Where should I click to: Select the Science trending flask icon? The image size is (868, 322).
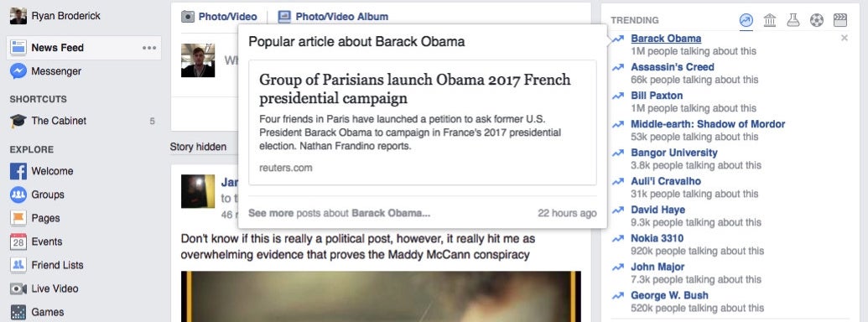pyautogui.click(x=793, y=20)
